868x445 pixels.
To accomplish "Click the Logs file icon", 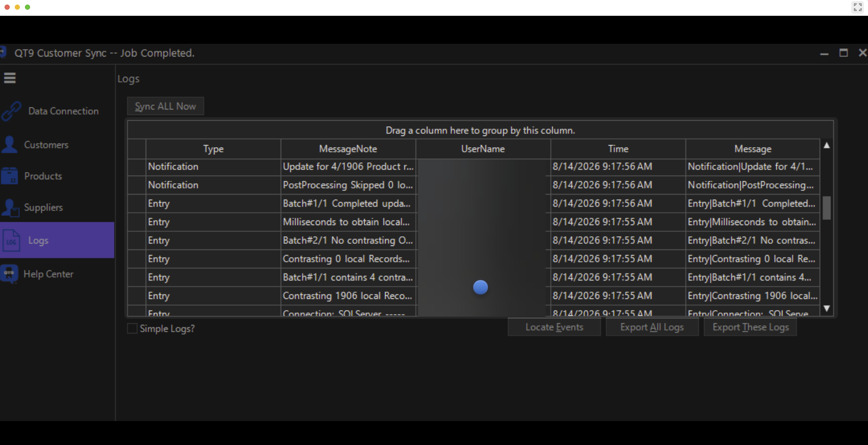I will tap(11, 240).
